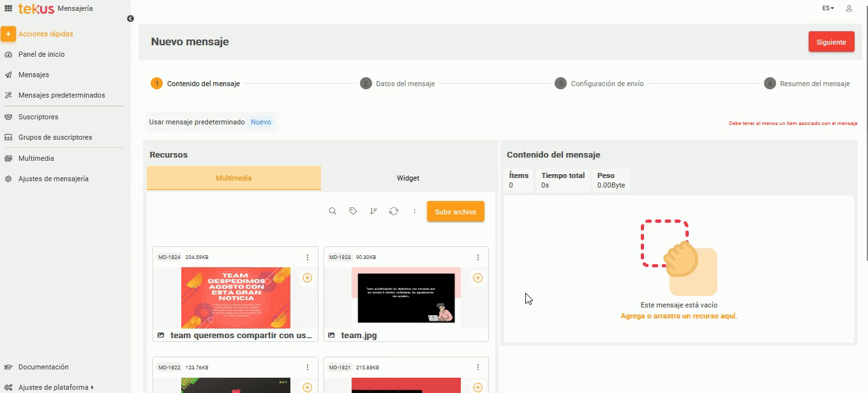
Task: Open the apps grid menu icon
Action: pos(8,8)
